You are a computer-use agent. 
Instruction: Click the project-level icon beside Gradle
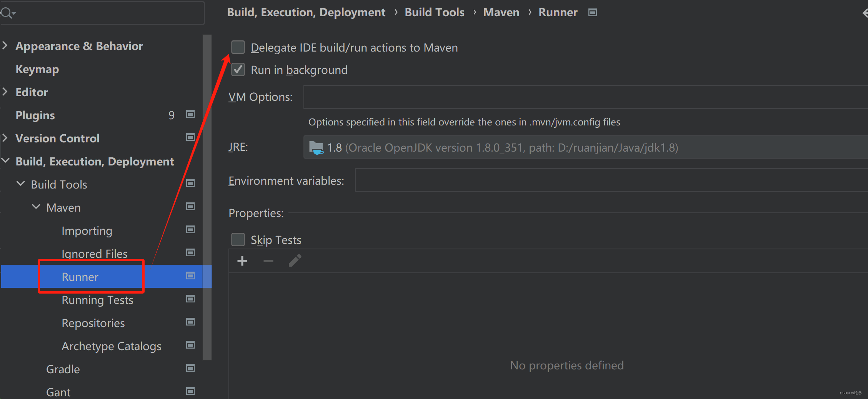[x=190, y=368]
